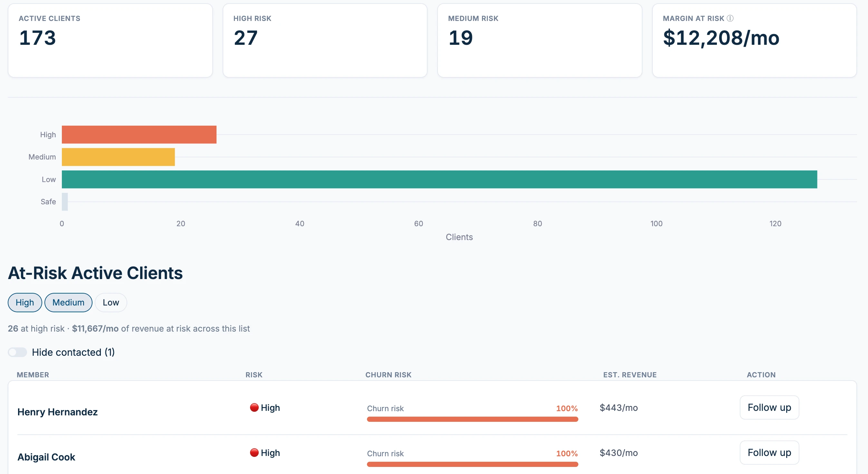
Task: Select the small Safe bar in chart
Action: coord(65,201)
